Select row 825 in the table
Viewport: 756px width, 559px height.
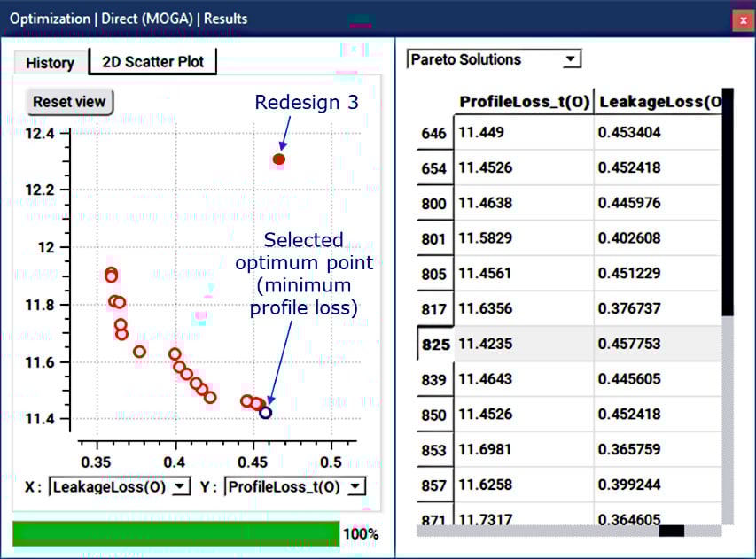434,345
